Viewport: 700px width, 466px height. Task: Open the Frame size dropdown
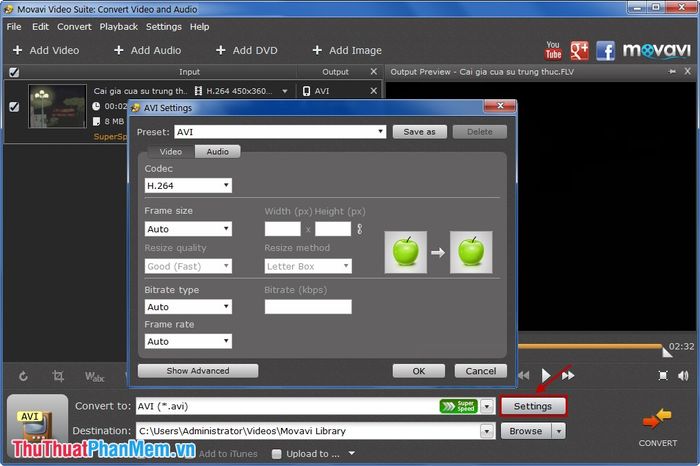(x=188, y=229)
